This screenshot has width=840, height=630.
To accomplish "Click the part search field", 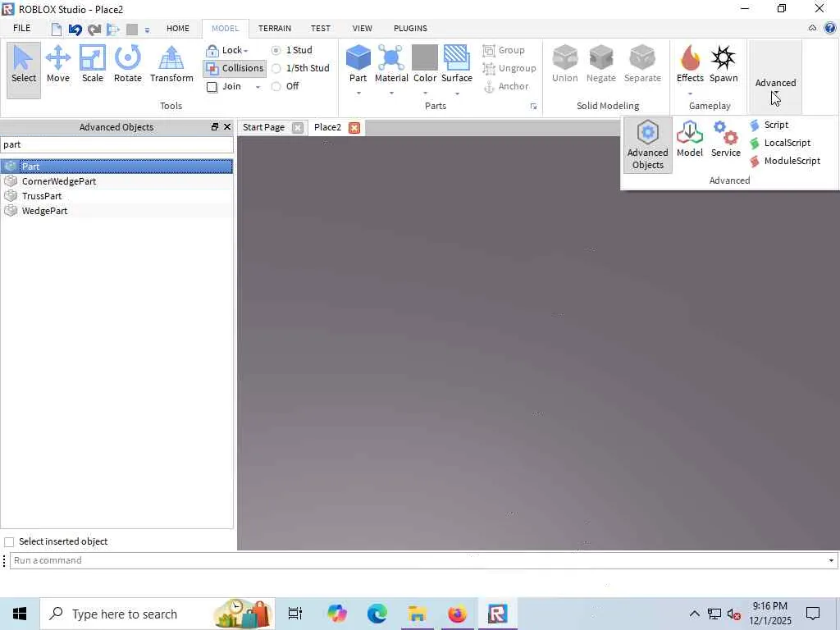I will 116,144.
